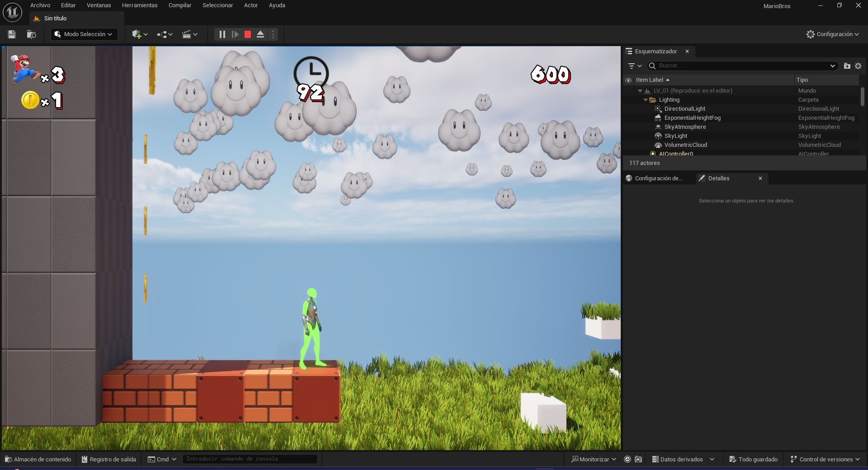Open the Seleccionar menu
The image size is (868, 470).
(x=217, y=5)
